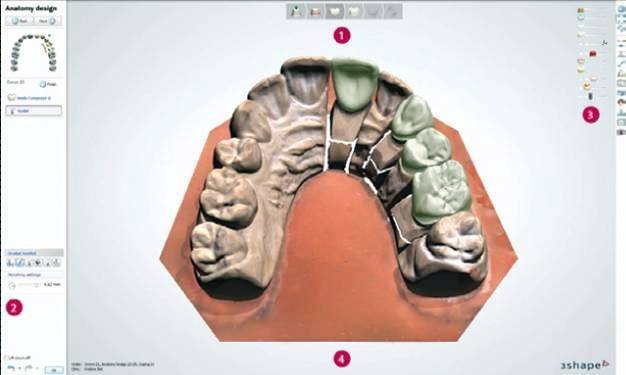Choose the first sculpt toolkit tool icon
The width and height of the screenshot is (626, 375).
(x=11, y=262)
